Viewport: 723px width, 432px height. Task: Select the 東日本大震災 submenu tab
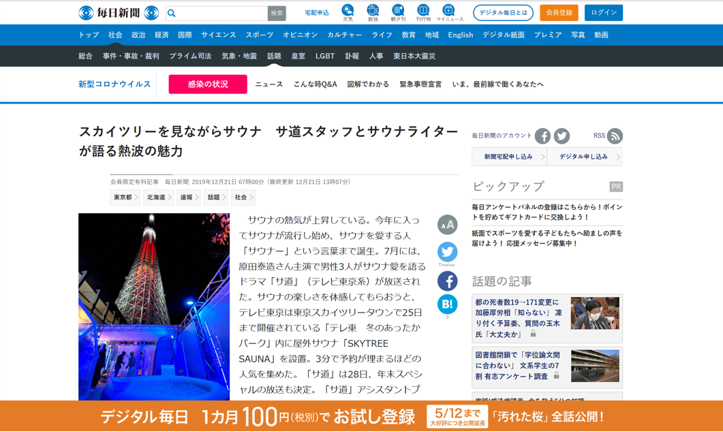414,56
